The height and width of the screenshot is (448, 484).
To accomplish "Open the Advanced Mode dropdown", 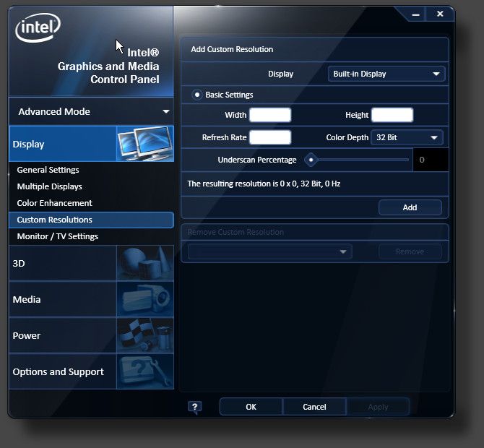I will coord(92,111).
